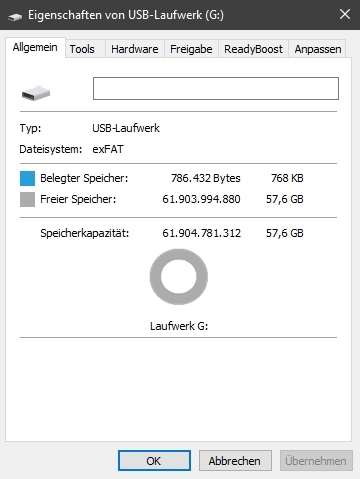This screenshot has height=479, width=360.
Task: Confirm with the OK button
Action: pos(154,461)
